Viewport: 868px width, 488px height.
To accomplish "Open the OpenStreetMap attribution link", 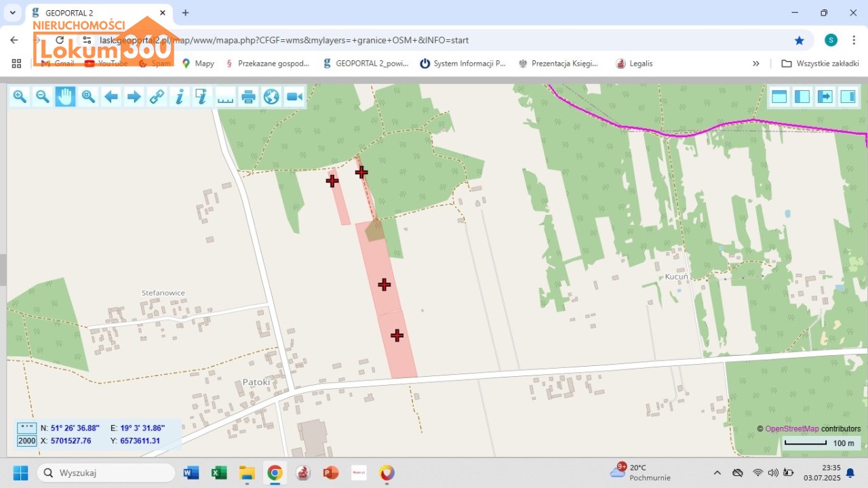I will click(x=792, y=428).
